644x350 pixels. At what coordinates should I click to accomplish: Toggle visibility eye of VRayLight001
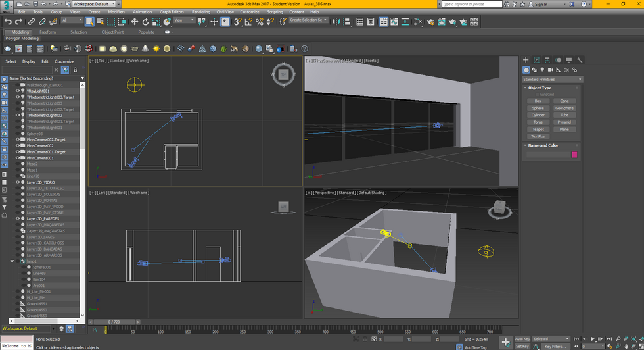click(x=18, y=91)
